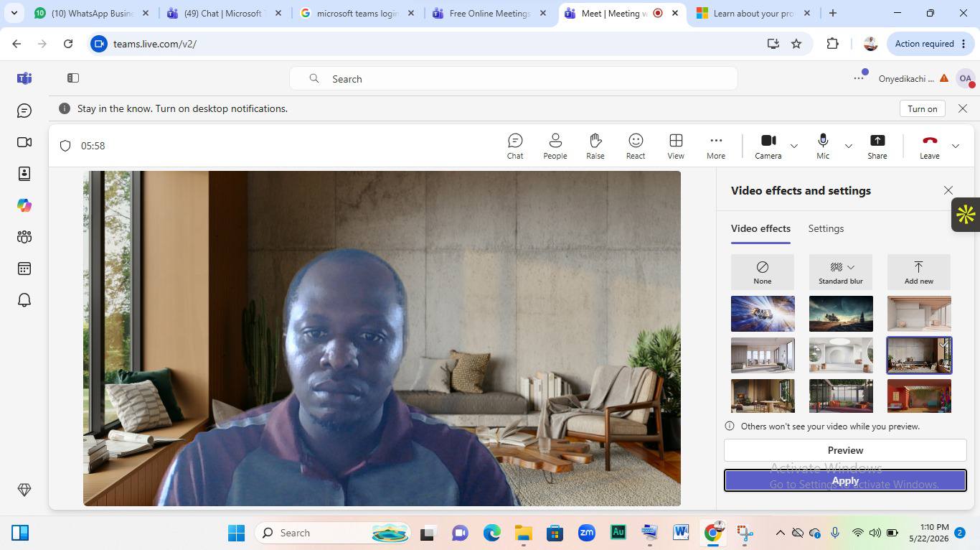Screen dimensions: 980x550
Task: Open the Meet video camera sidebar icon
Action: coord(24,142)
